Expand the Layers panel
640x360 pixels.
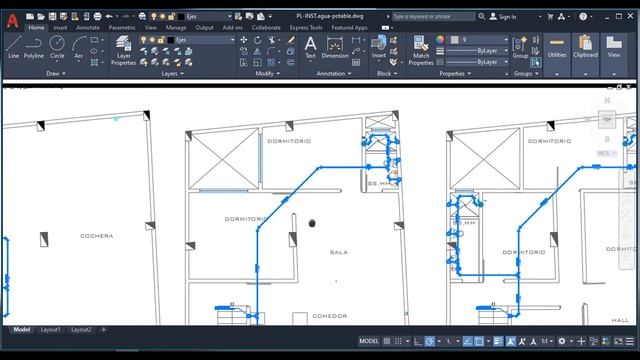point(172,73)
